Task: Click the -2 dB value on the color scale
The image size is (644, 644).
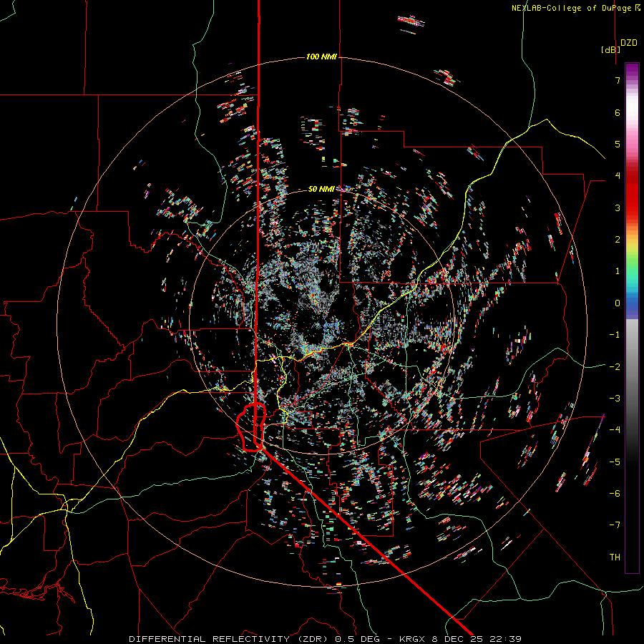Action: pyautogui.click(x=615, y=366)
